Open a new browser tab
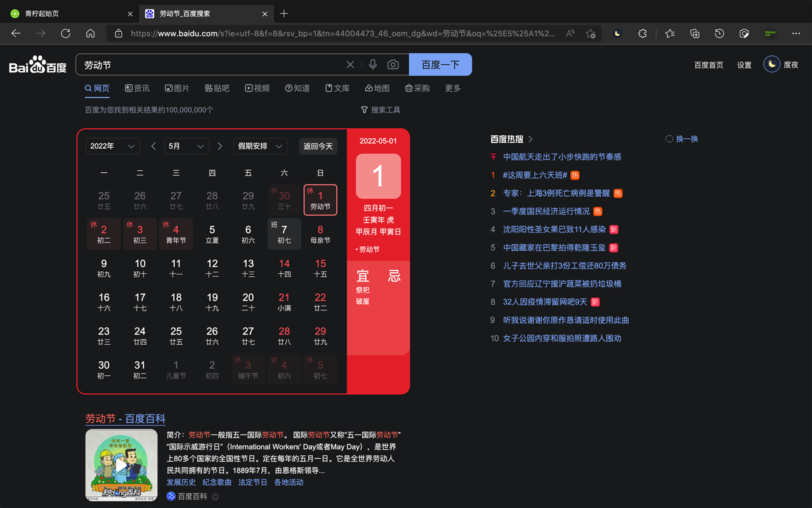Screen dimensions: 812x508 284,13
